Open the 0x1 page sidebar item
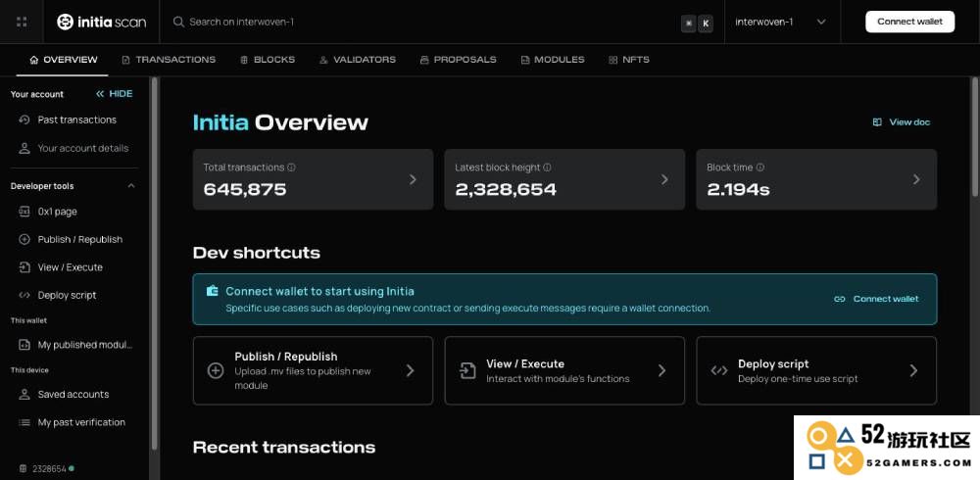The height and width of the screenshot is (480, 980). [73, 212]
